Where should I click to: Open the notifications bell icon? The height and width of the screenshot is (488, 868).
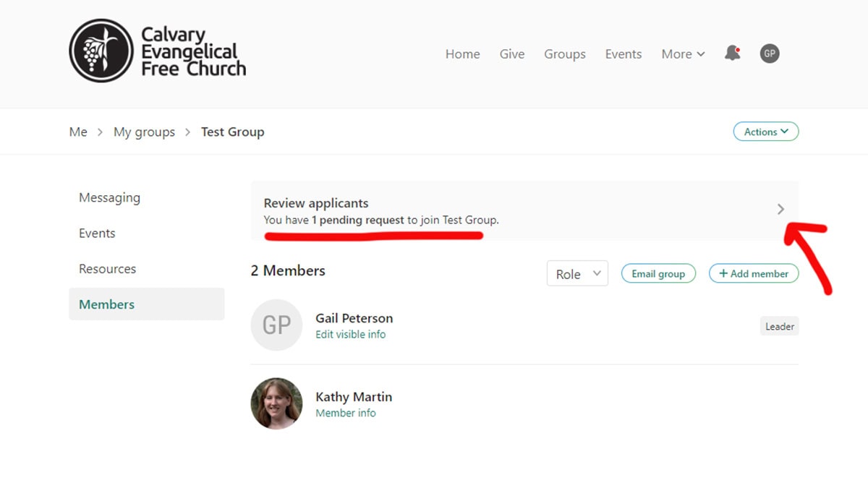tap(733, 53)
